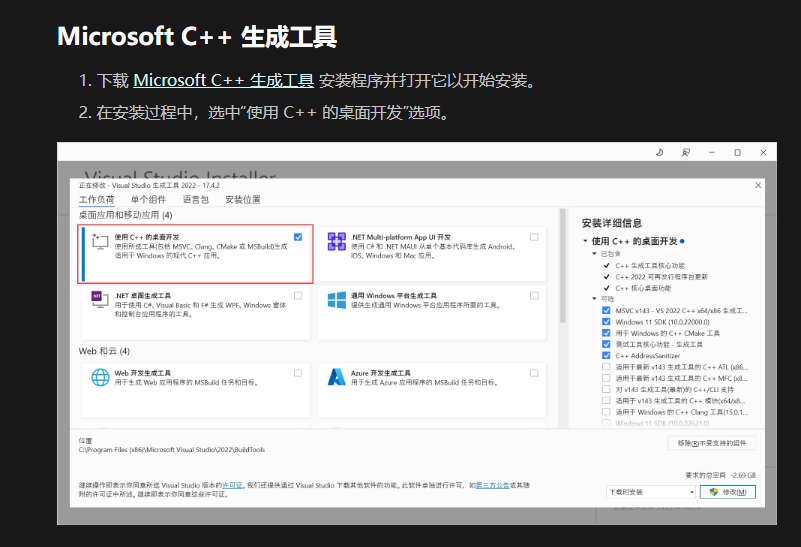The height and width of the screenshot is (547, 801).
Task: Click the .NET MAUI workload icon
Action: tap(337, 241)
